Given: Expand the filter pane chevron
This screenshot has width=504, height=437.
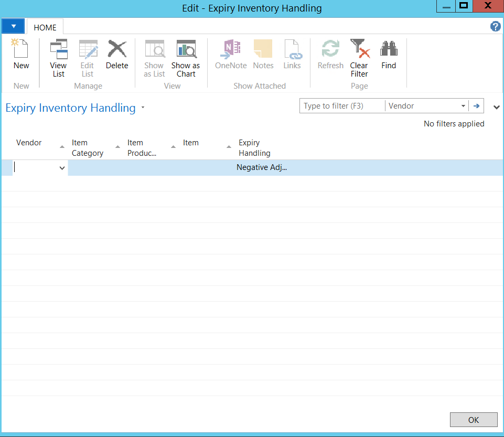Looking at the screenshot, I should 496,108.
